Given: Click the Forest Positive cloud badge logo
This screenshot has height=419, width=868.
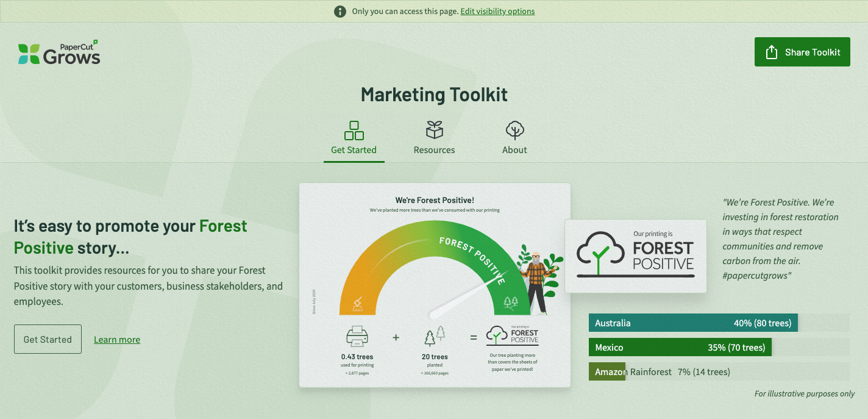Looking at the screenshot, I should [635, 256].
